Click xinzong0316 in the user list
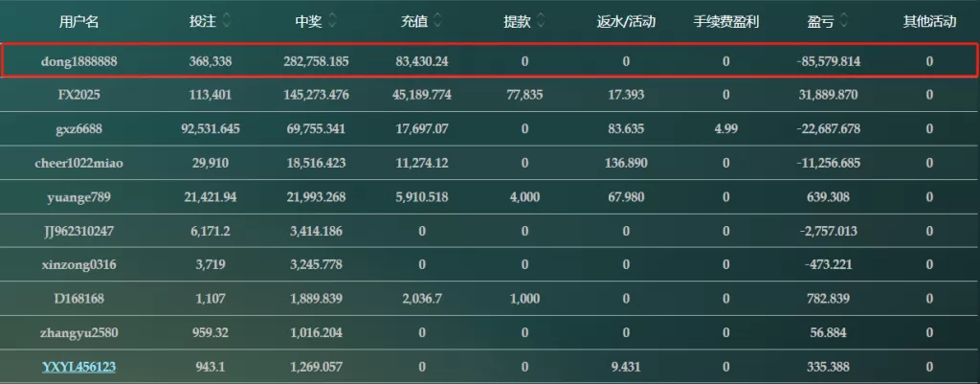This screenshot has height=384, width=980. pyautogui.click(x=78, y=264)
